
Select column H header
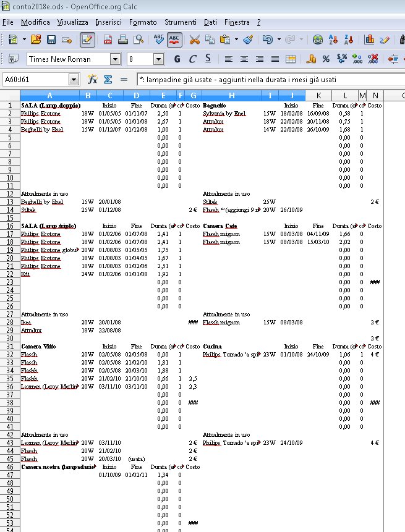point(231,95)
